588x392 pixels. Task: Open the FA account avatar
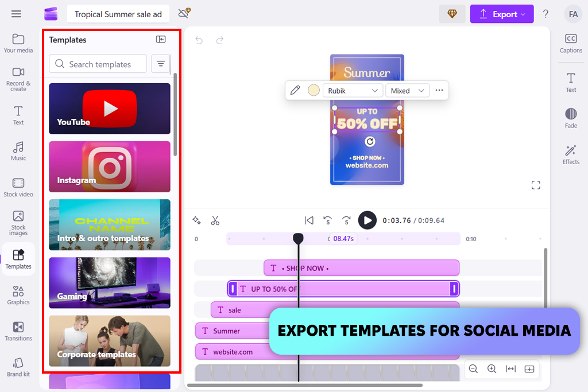573,14
